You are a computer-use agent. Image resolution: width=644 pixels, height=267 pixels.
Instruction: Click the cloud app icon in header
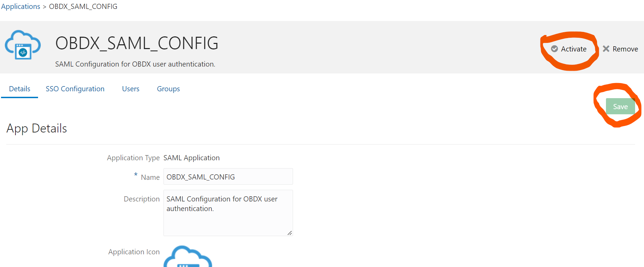[23, 45]
